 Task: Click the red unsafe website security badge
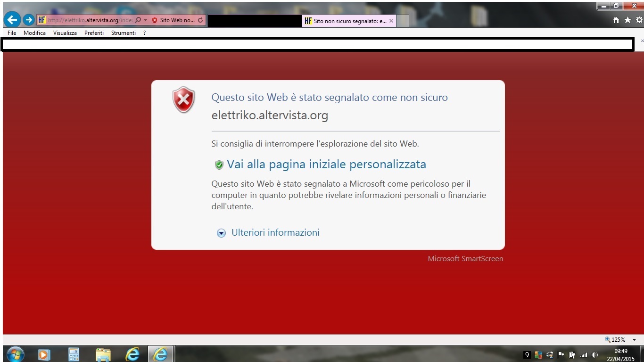point(173,20)
